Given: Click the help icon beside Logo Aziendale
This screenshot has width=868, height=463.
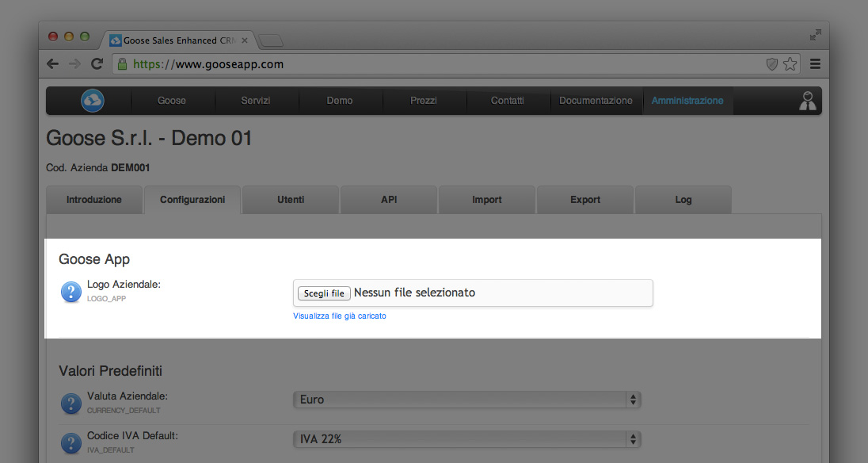Looking at the screenshot, I should pos(70,292).
